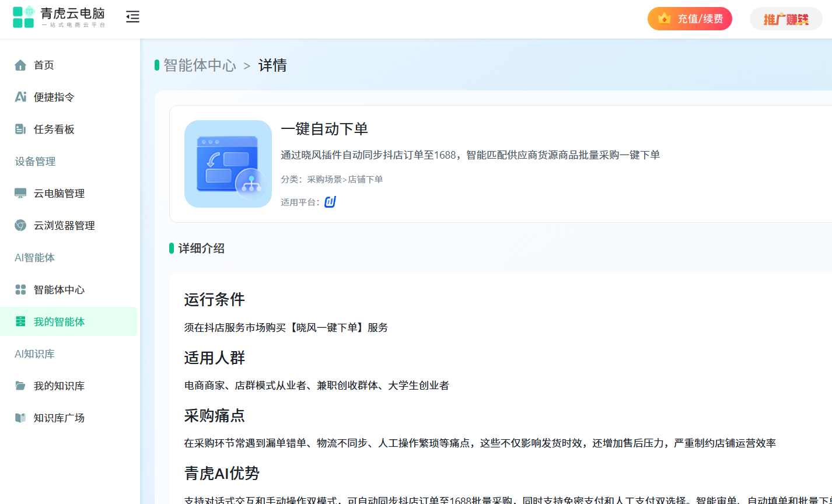832x504 pixels.
Task: Click 分类: 采购场景>店铺下单 text
Action: coord(332,179)
